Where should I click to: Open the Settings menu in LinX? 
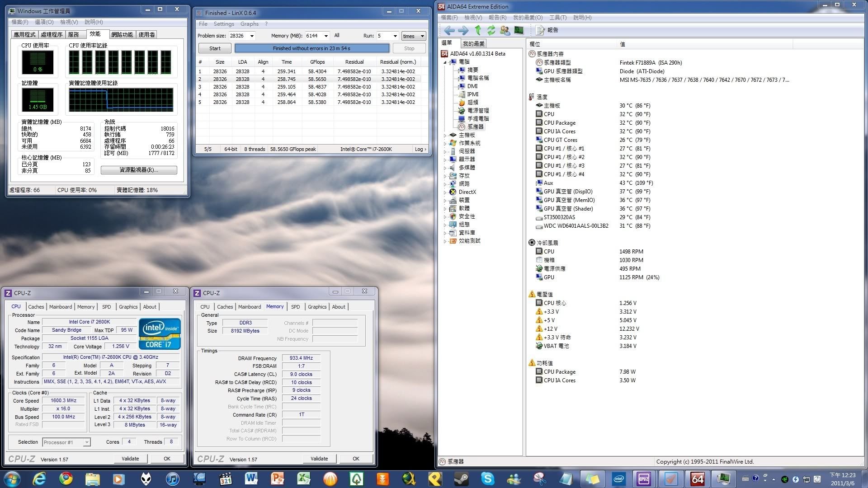click(x=224, y=24)
